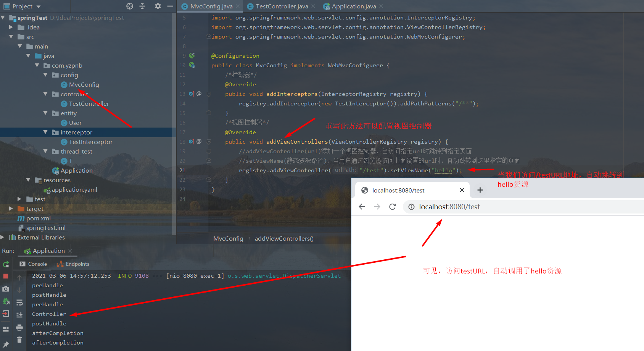Click the Spring bean gutter icon at line 9
Viewport: 644px width, 351px height.
pyautogui.click(x=192, y=56)
